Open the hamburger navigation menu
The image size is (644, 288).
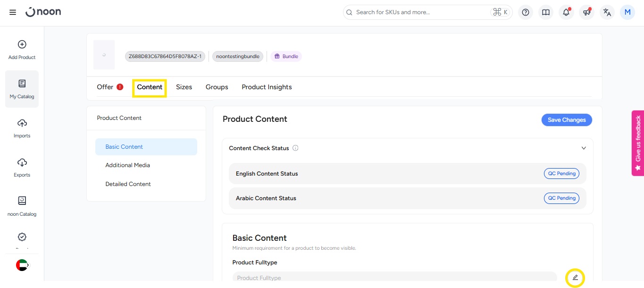[13, 12]
